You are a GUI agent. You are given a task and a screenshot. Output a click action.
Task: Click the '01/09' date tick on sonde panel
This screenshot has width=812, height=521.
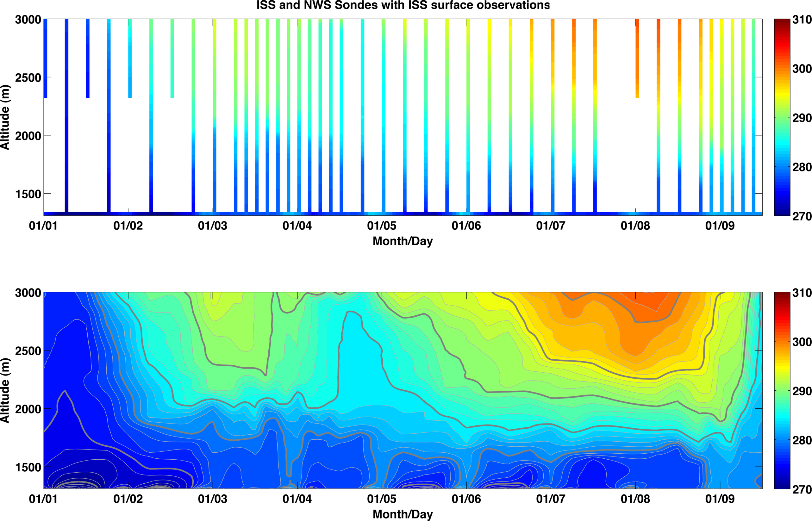720,226
